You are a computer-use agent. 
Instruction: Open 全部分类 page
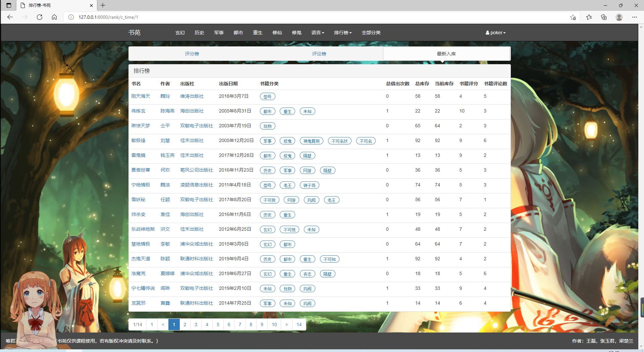[371, 33]
